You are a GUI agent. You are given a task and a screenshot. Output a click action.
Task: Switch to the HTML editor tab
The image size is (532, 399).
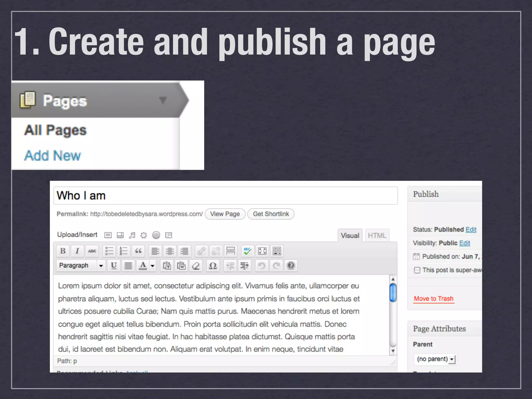click(x=377, y=235)
